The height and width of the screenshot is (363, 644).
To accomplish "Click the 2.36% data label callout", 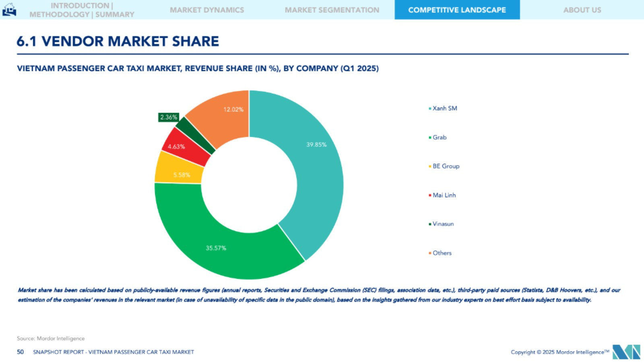I will tap(168, 117).
